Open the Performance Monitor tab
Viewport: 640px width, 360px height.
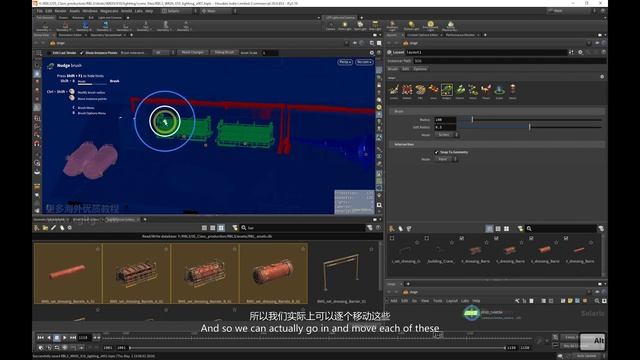click(460, 35)
